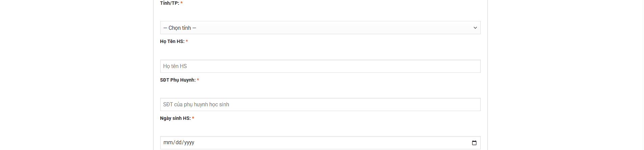Viewport: 644px width, 150px height.
Task: Click the parent phone number input field
Action: [320, 105]
